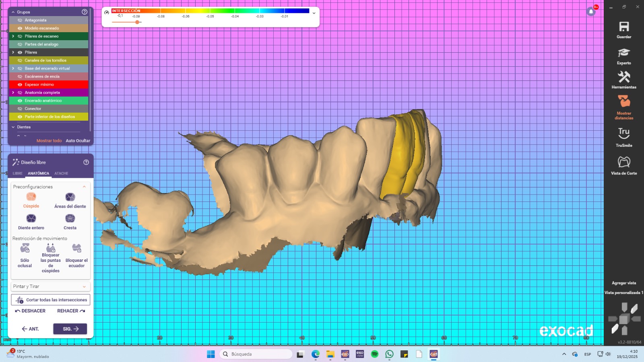644x362 pixels.
Task: Open TruSmile rendering icon
Action: [623, 133]
